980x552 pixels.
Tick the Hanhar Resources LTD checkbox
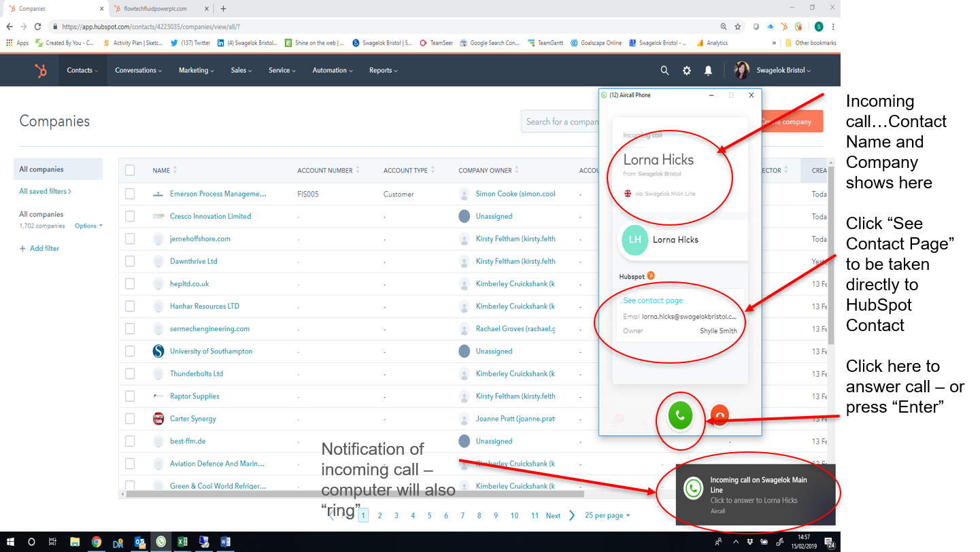pyautogui.click(x=130, y=306)
